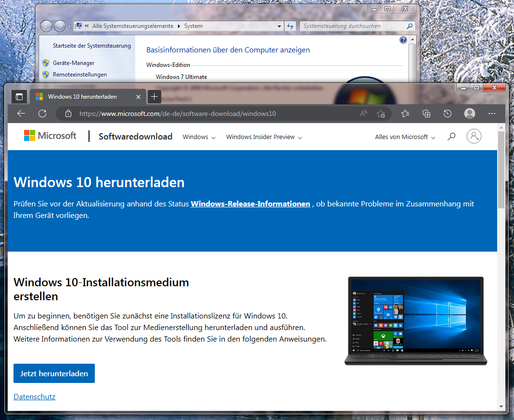Screen dimensions: 514x420
Task: Open Softwaredownload site heading link
Action: pyautogui.click(x=135, y=136)
